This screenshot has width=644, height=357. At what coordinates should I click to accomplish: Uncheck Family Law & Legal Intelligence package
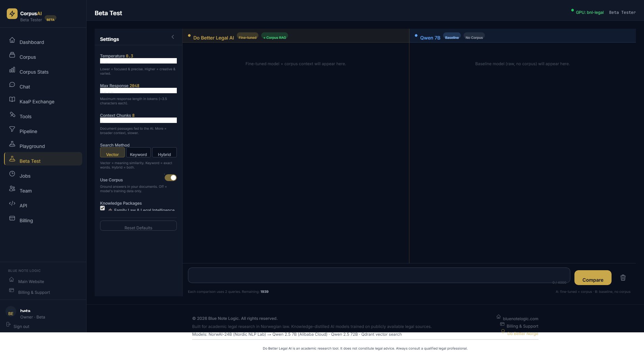pos(102,208)
